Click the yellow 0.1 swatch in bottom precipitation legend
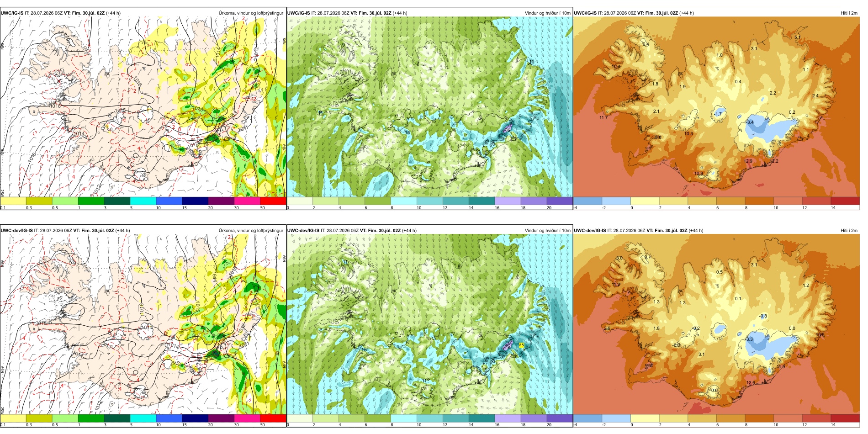 13,418
